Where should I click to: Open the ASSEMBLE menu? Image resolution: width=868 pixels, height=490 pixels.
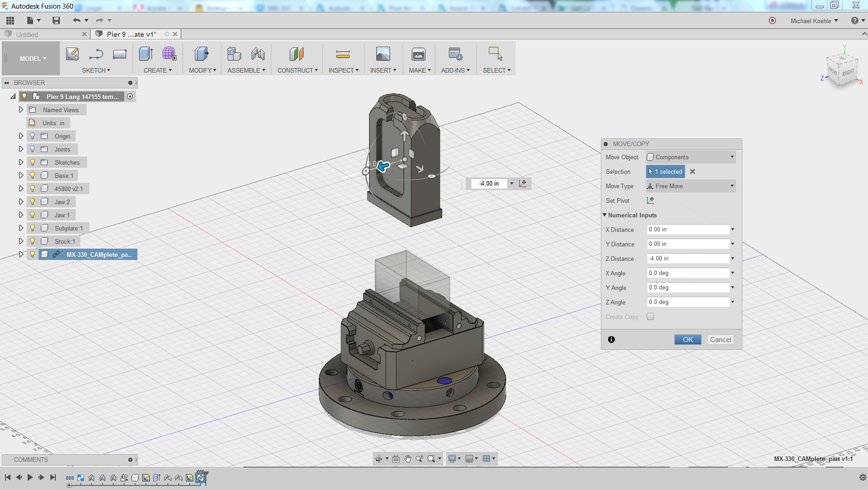point(246,70)
